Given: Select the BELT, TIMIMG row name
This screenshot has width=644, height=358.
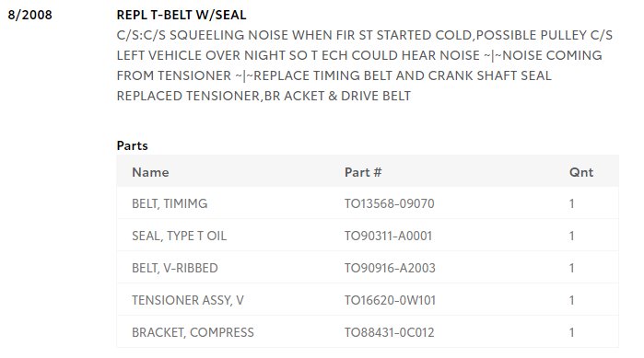Looking at the screenshot, I should (170, 203).
